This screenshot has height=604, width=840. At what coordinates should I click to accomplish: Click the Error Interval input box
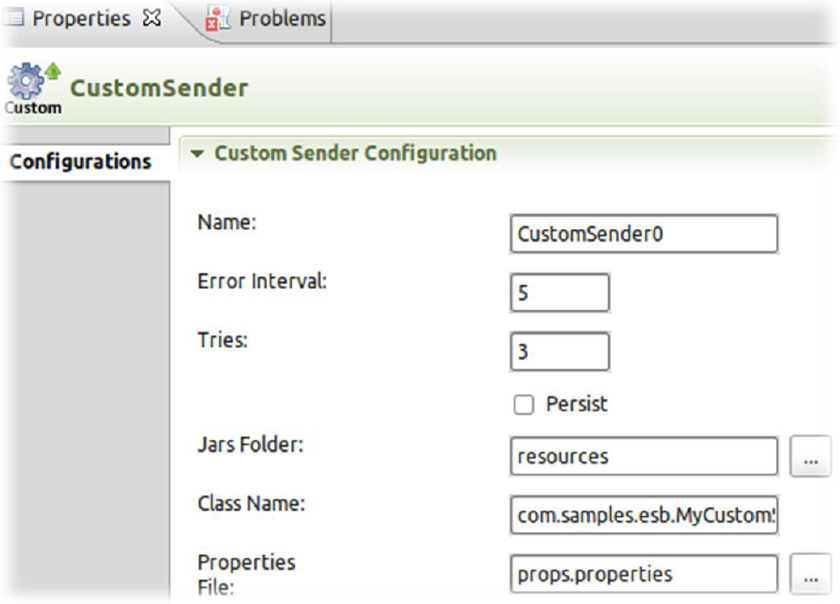click(558, 294)
